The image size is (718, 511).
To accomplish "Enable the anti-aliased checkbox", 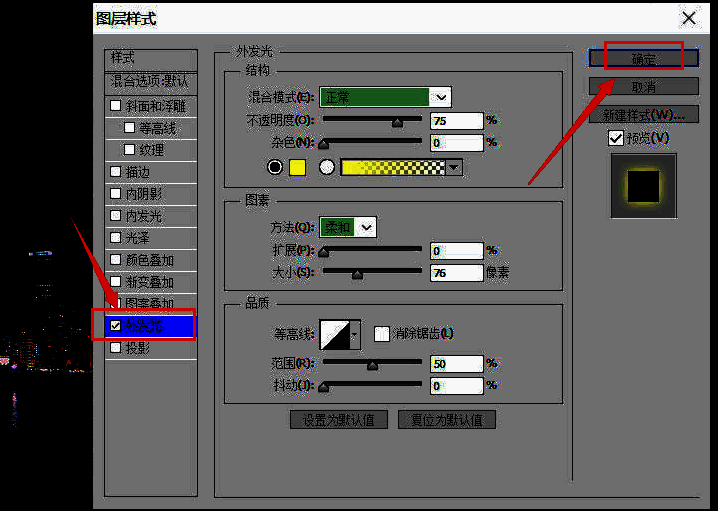I will (x=381, y=334).
